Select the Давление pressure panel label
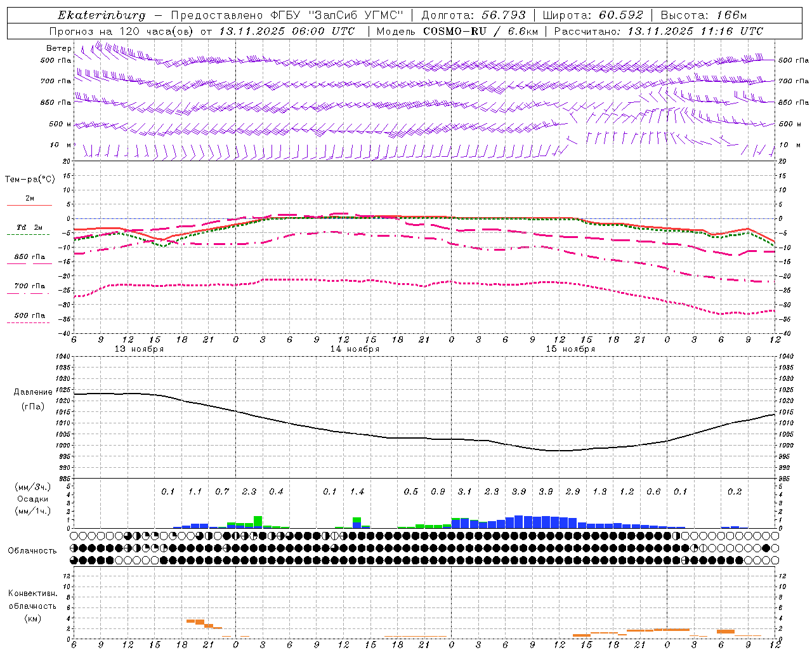Screen dimensions: 812x650 [x=33, y=392]
